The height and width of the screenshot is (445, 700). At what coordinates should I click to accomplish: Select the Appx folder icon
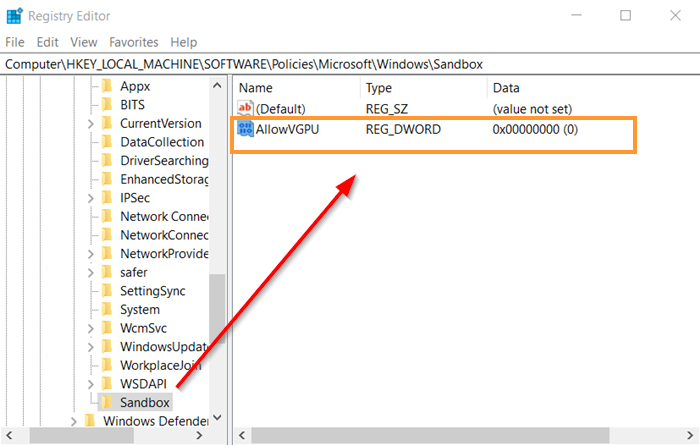coord(107,86)
